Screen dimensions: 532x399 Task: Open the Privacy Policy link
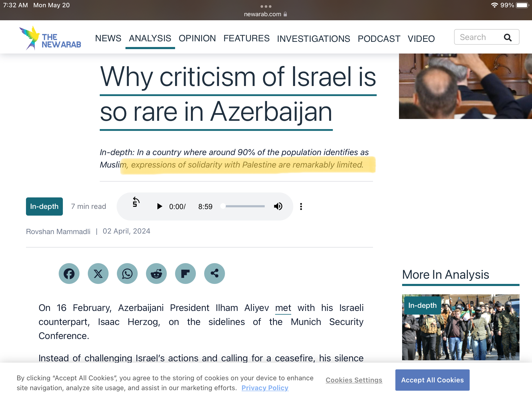[x=265, y=388]
